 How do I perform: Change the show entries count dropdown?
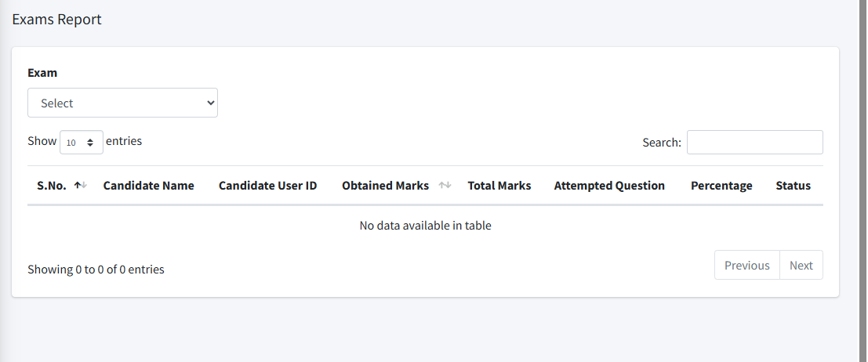[x=81, y=142]
